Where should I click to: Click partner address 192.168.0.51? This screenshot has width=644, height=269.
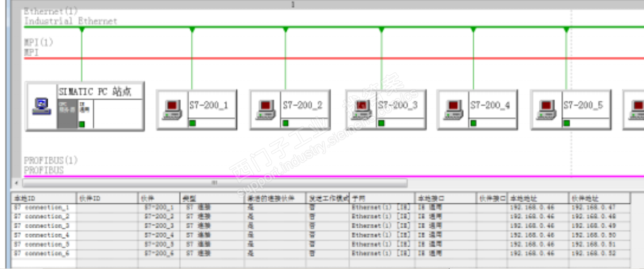593,245
